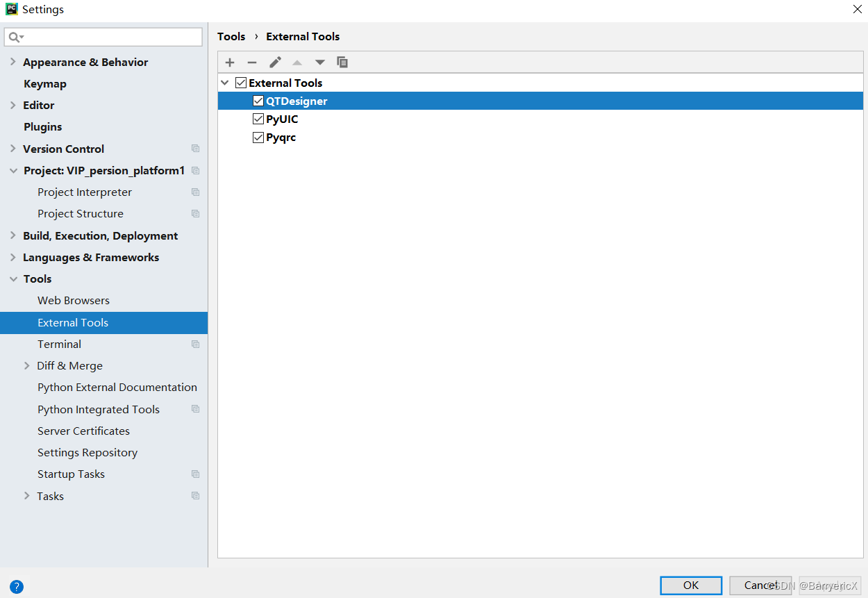Image resolution: width=868 pixels, height=598 pixels.
Task: Click the OK button
Action: pos(691,585)
